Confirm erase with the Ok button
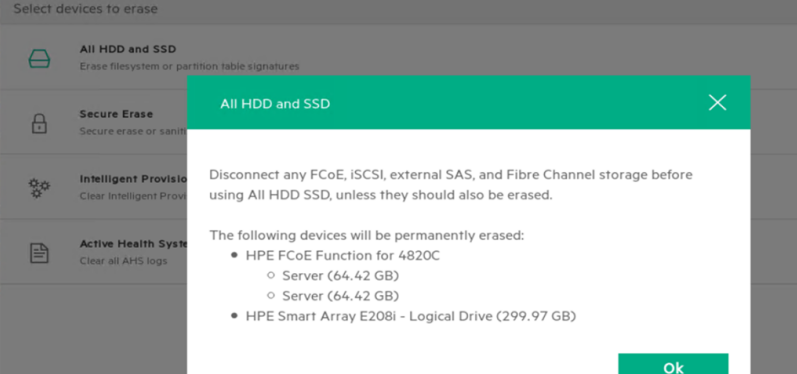The height and width of the screenshot is (374, 797). tap(673, 364)
